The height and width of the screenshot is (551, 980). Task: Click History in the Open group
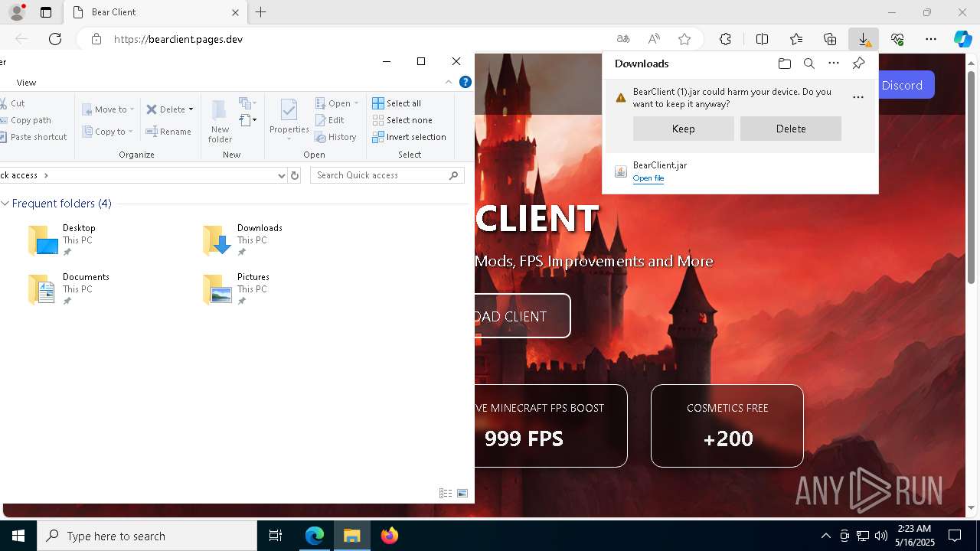335,137
